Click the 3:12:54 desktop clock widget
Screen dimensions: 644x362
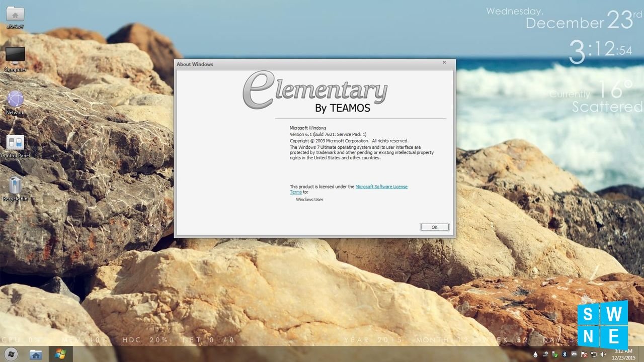[x=601, y=51]
